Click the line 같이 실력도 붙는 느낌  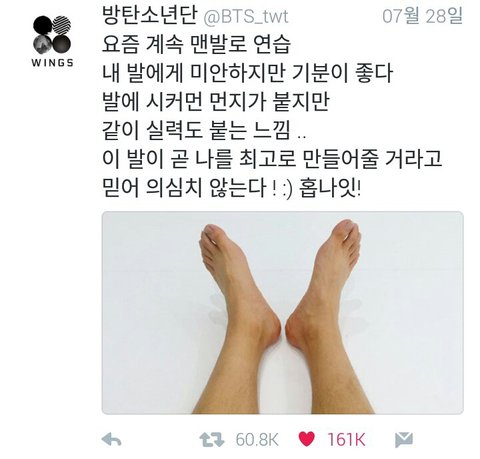(203, 130)
